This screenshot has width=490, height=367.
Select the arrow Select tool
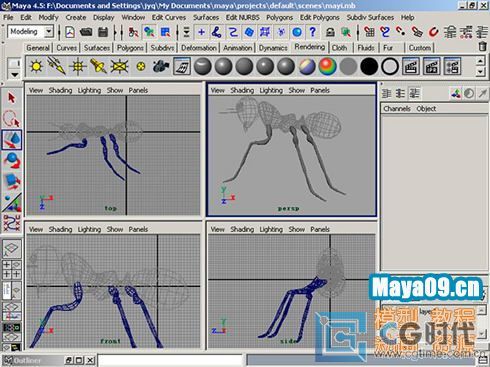click(x=12, y=98)
